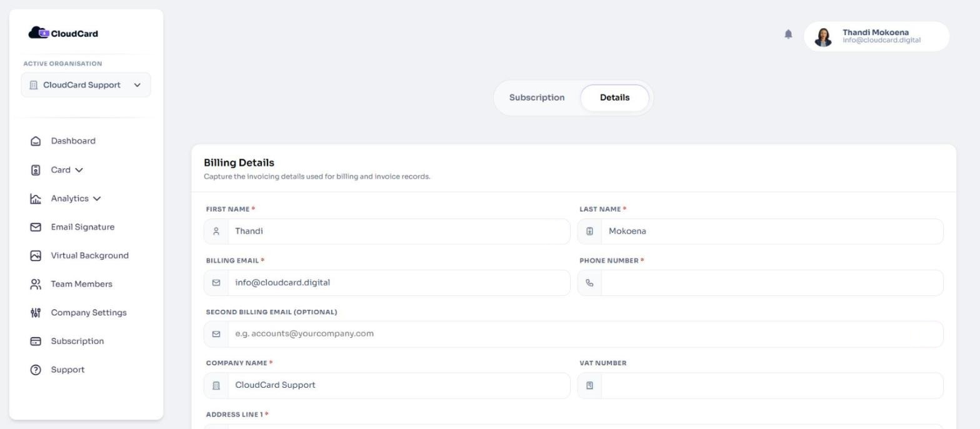The height and width of the screenshot is (429, 980).
Task: Click the Email Signature envelope icon
Action: point(36,227)
